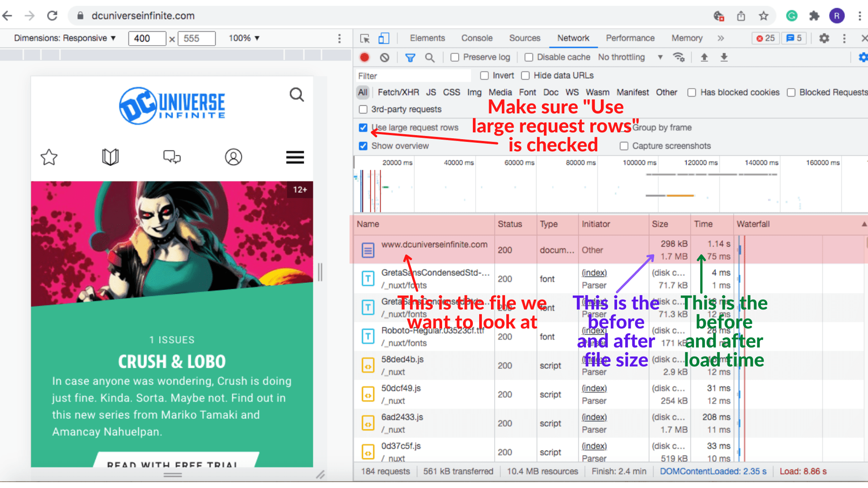868x488 pixels.
Task: Enable Has blocked cookies checkbox
Action: pos(692,93)
